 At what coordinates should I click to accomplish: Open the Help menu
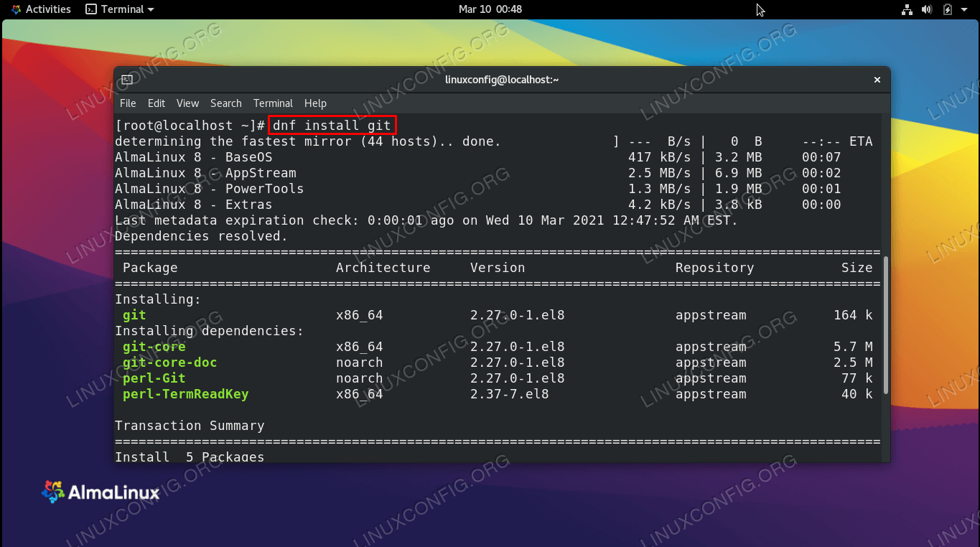coord(315,103)
